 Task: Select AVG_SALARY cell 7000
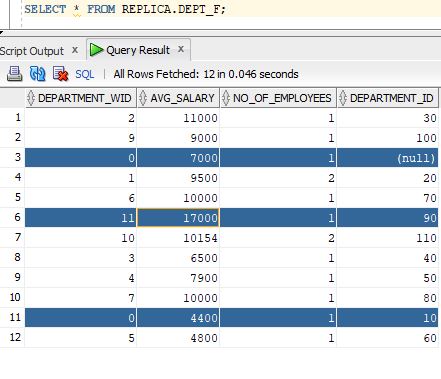pos(178,158)
